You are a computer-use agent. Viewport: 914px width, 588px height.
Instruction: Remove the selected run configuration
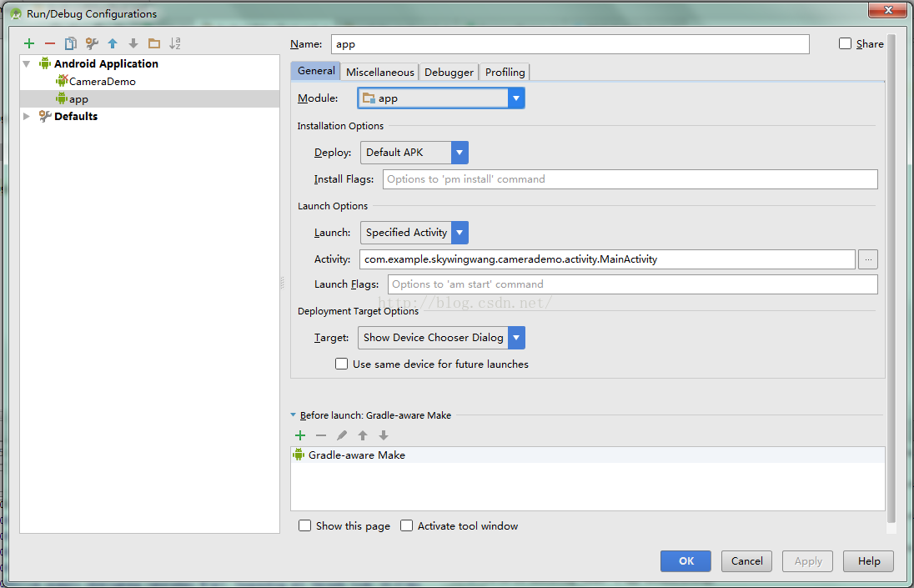tap(50, 43)
